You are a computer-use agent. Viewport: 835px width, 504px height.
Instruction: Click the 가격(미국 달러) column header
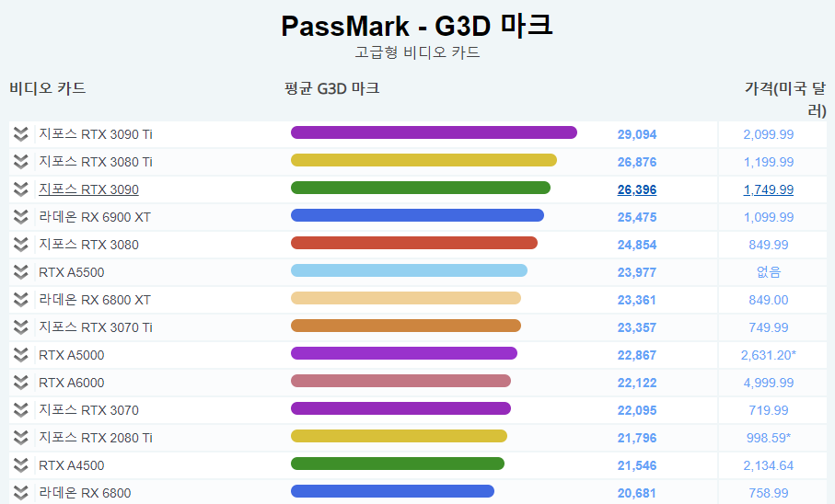[785, 99]
